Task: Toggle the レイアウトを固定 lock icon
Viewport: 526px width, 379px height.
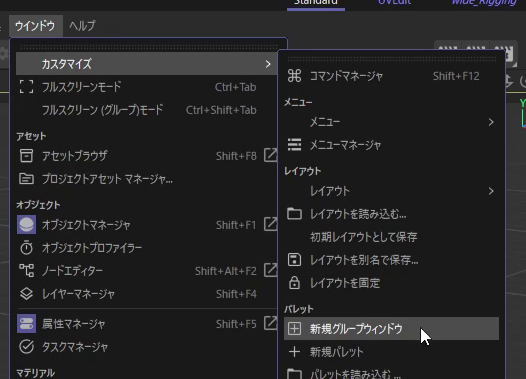Action: coord(295,283)
